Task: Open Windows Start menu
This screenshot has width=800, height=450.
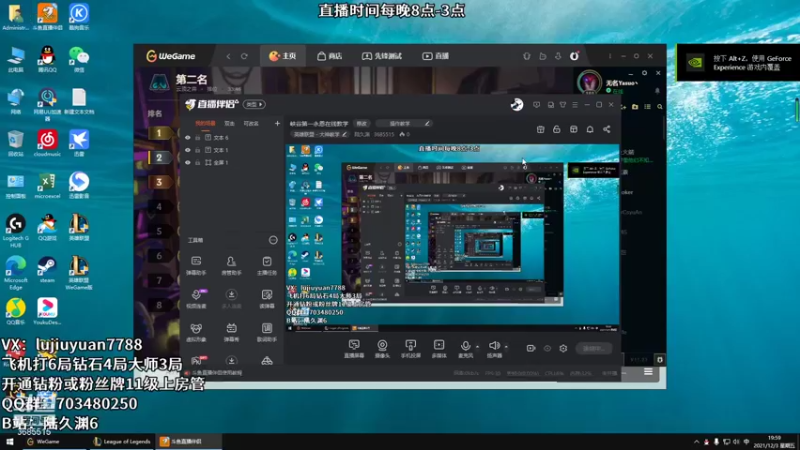Action: pos(10,442)
